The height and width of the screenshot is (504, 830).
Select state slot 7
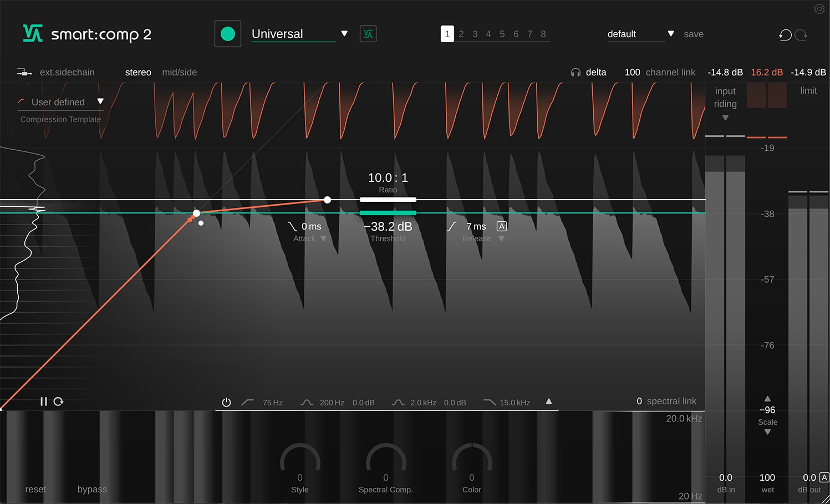click(530, 34)
